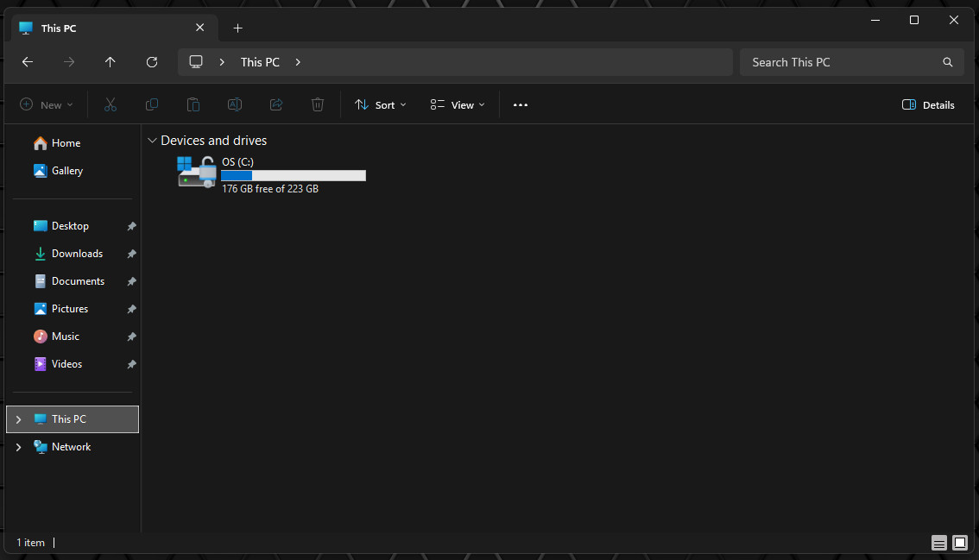This screenshot has width=979, height=560.
Task: Click the search magnifier icon
Action: click(x=948, y=62)
